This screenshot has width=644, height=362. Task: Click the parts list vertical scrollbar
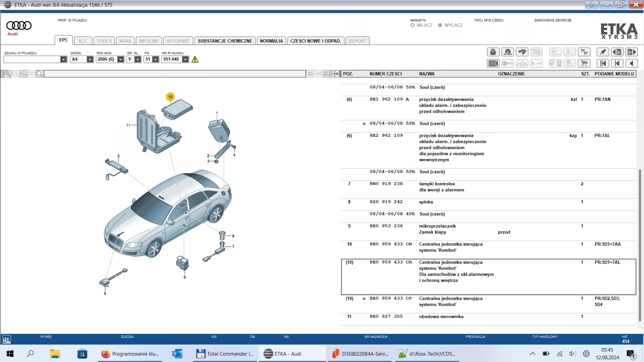pyautogui.click(x=640, y=245)
